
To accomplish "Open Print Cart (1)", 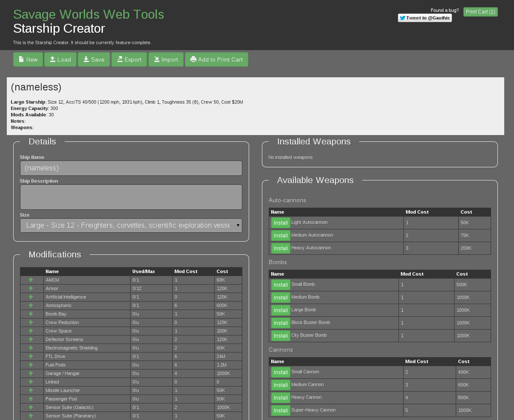I will (x=480, y=12).
